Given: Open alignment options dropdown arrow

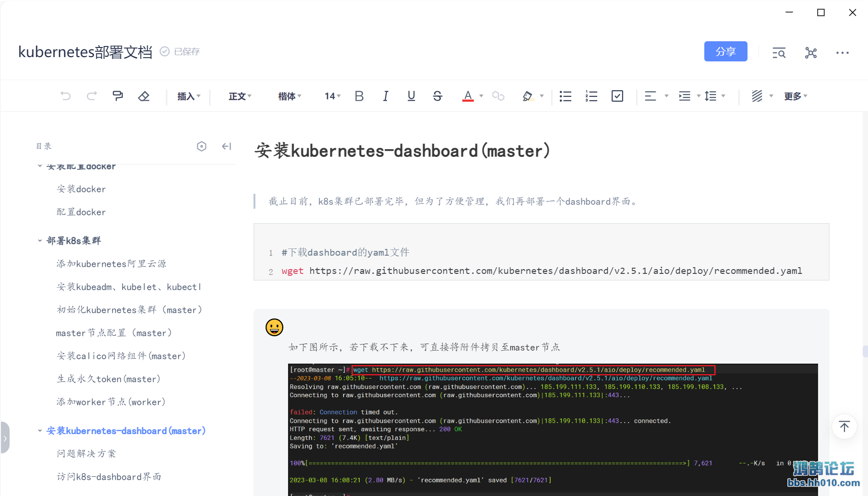Looking at the screenshot, I should 666,96.
